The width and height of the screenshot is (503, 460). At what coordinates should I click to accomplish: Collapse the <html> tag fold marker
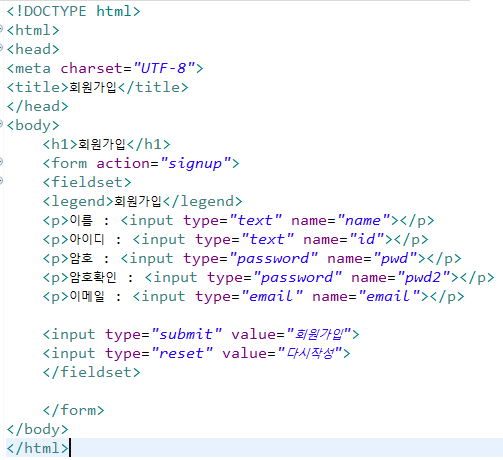[x=1, y=29]
